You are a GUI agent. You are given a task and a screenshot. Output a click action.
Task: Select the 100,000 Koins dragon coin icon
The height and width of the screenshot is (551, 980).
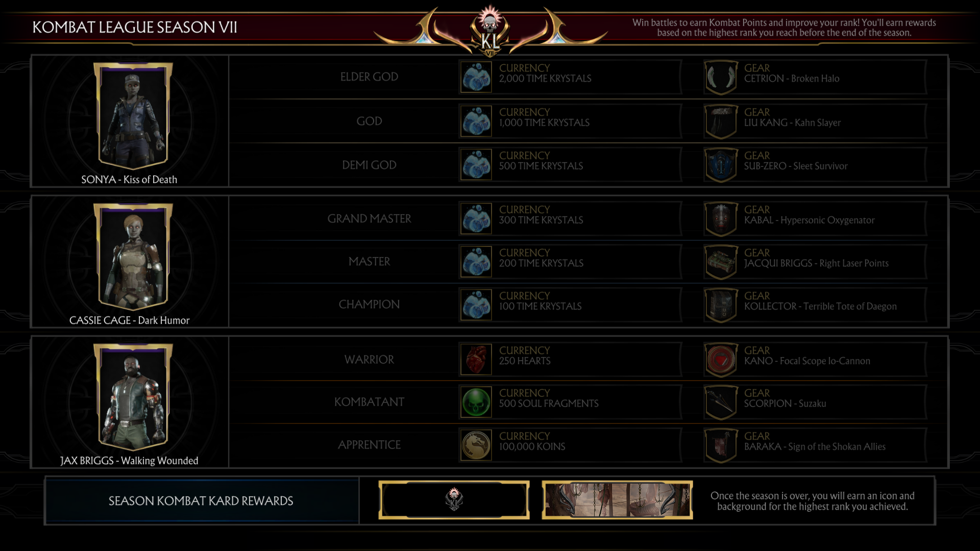(x=476, y=445)
